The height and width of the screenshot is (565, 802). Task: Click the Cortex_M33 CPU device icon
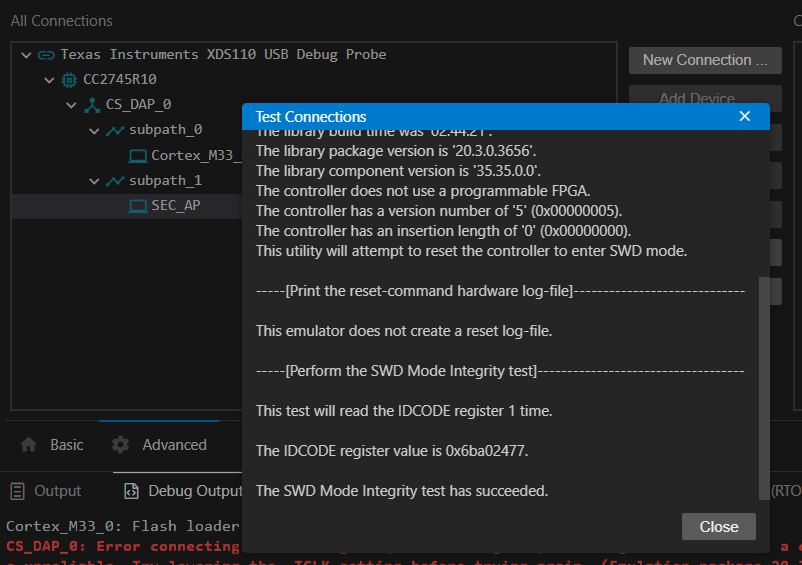tap(138, 156)
